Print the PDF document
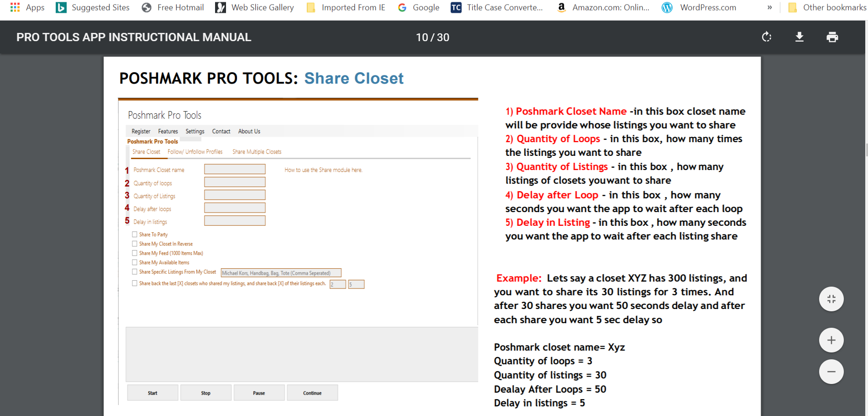 832,37
